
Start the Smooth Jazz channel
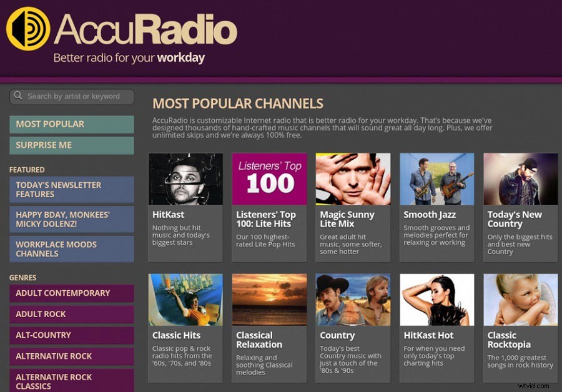(436, 178)
